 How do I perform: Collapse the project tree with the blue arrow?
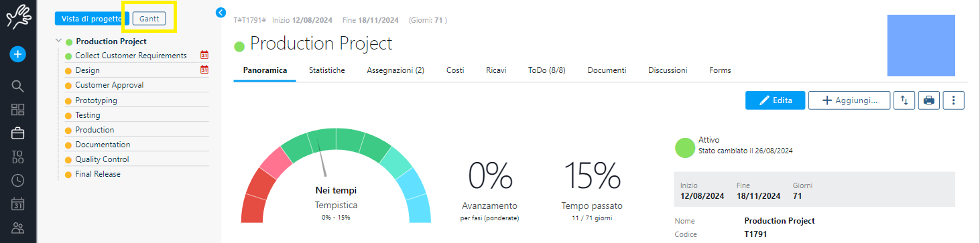[222, 12]
